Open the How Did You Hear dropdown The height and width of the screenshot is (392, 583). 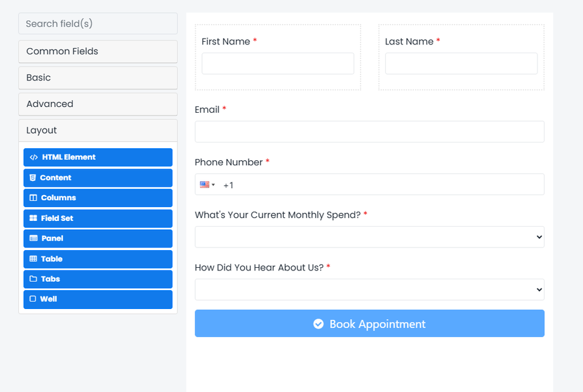[x=369, y=289]
